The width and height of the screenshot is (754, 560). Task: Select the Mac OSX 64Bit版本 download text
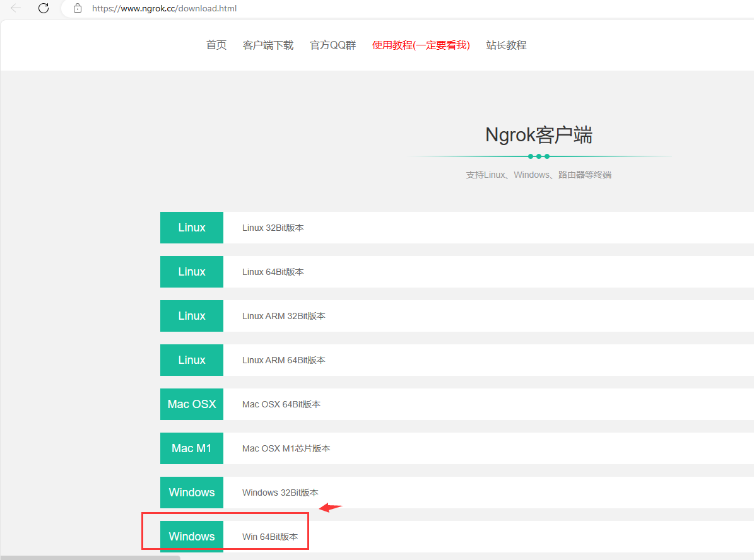click(281, 404)
